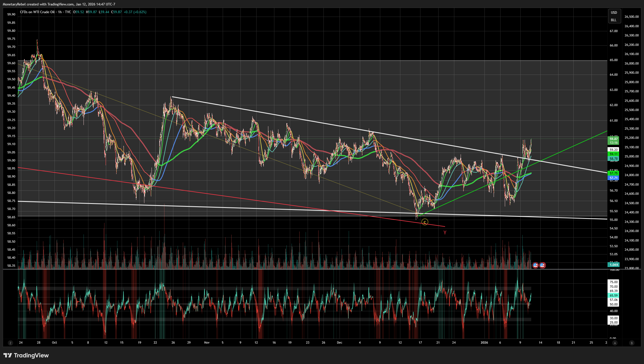The height and width of the screenshot is (364, 644).
Task: Click the 58.35 value on the left scale
Action: pyautogui.click(x=11, y=266)
